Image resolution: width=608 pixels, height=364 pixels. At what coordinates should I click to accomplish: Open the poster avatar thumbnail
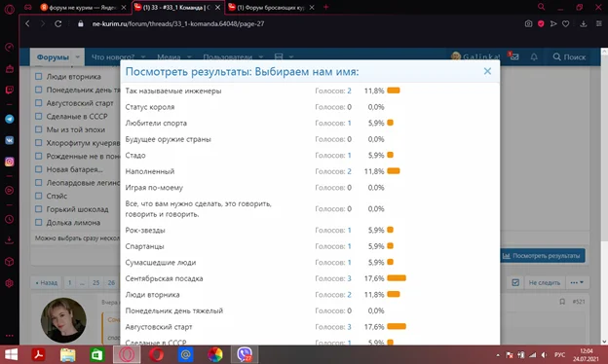pos(63,320)
